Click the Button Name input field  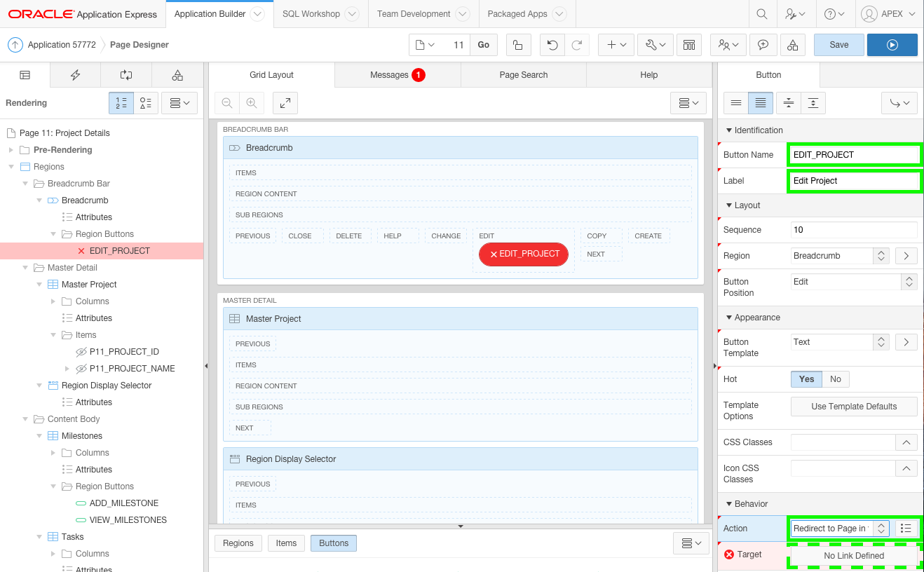(854, 155)
